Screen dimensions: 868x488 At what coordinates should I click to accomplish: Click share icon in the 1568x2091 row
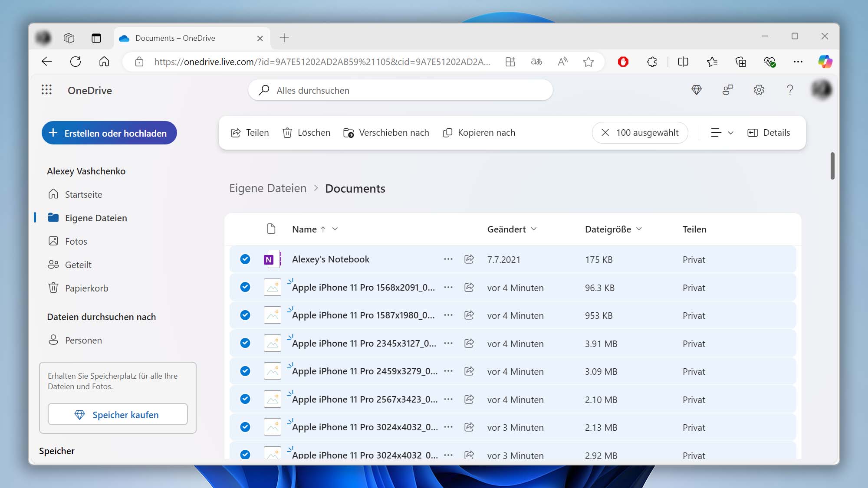(469, 287)
